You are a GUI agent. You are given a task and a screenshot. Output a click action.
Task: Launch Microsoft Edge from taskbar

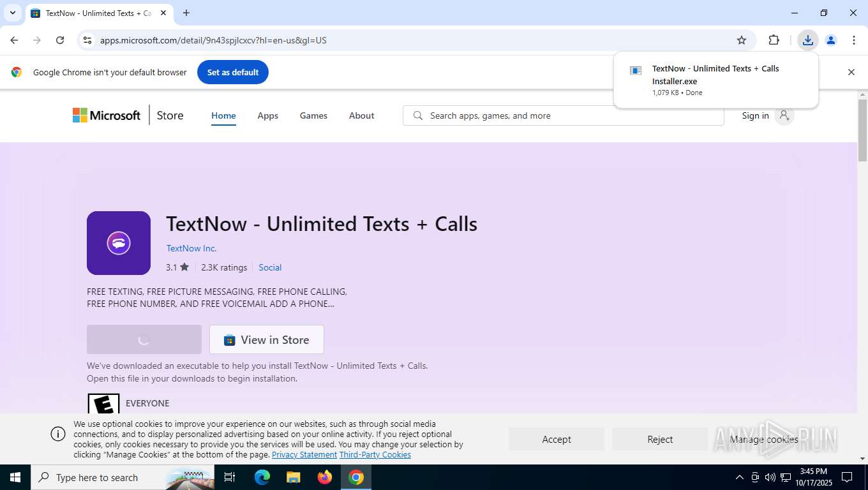point(262,477)
